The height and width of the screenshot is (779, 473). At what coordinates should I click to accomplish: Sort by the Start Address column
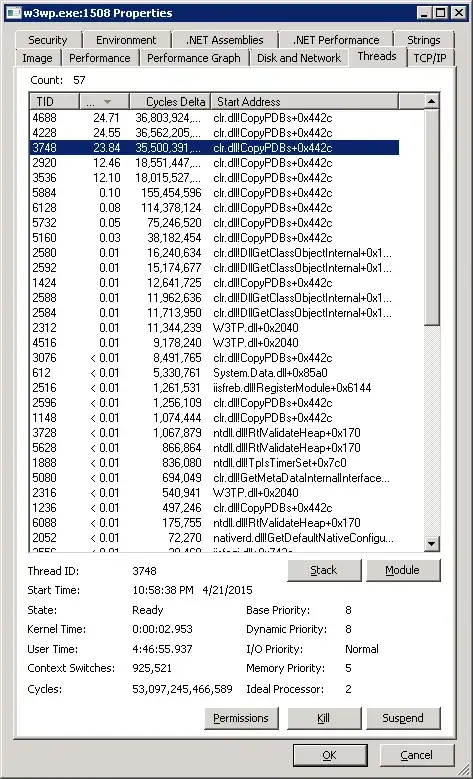click(x=305, y=101)
